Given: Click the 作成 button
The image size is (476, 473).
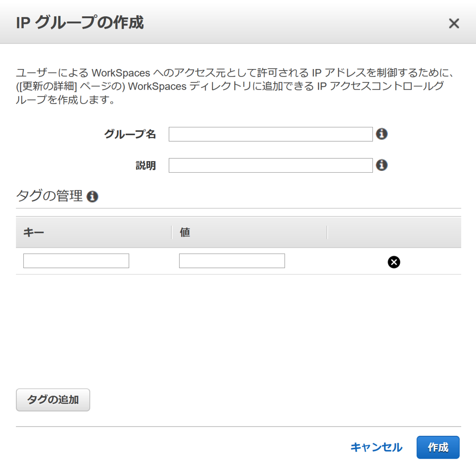Looking at the screenshot, I should [438, 447].
